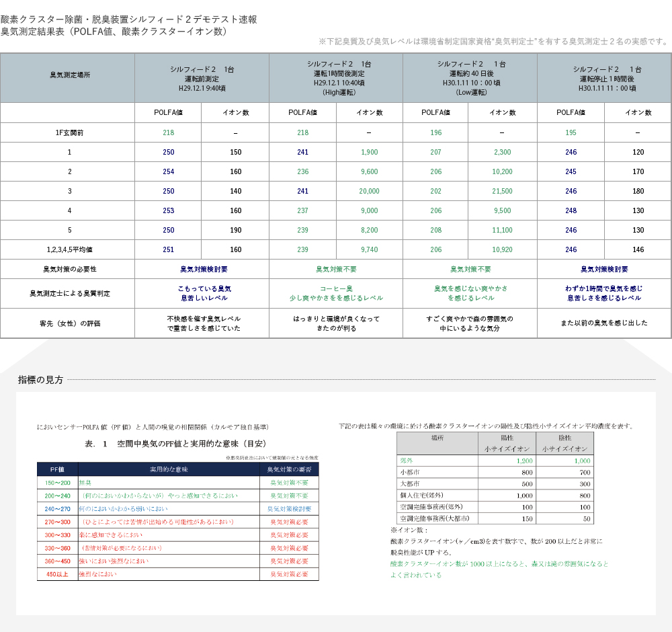Click the row label 1,2,3,4,5平均値

(69, 249)
